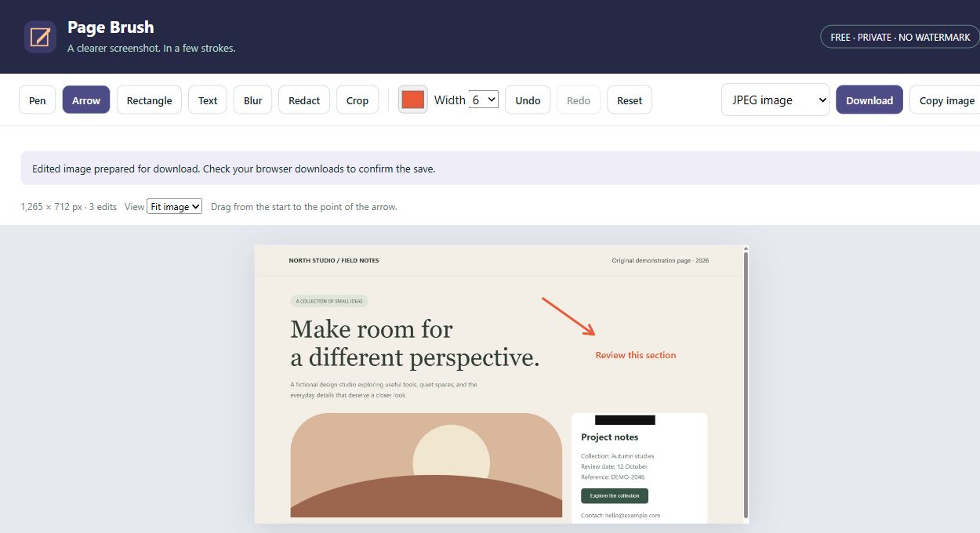Click the Page Brush logo icon
Screen dimensions: 980x533
(40, 37)
